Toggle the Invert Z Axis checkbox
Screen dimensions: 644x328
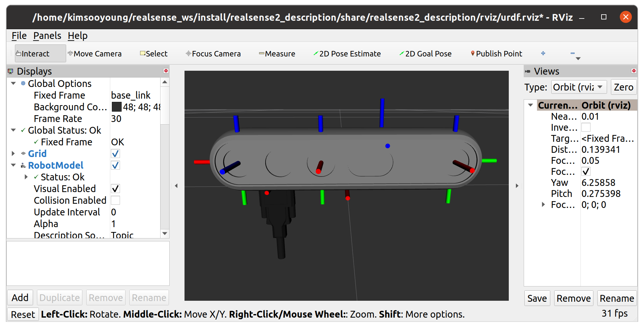click(586, 127)
